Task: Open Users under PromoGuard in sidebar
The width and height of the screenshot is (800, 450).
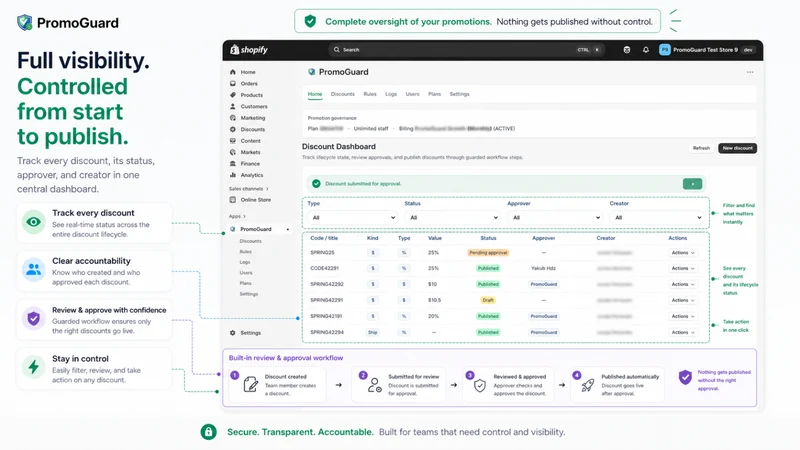Action: click(x=246, y=273)
